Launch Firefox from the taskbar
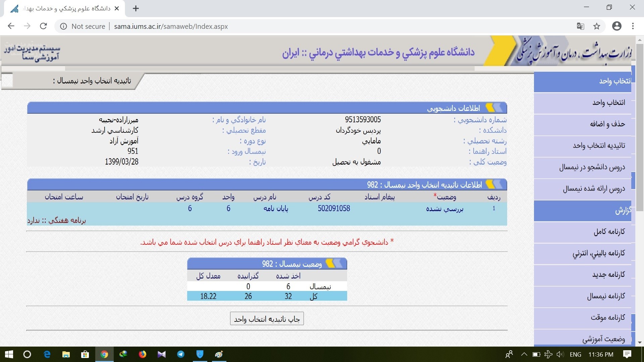This screenshot has height=362, width=644. pyautogui.click(x=143, y=354)
